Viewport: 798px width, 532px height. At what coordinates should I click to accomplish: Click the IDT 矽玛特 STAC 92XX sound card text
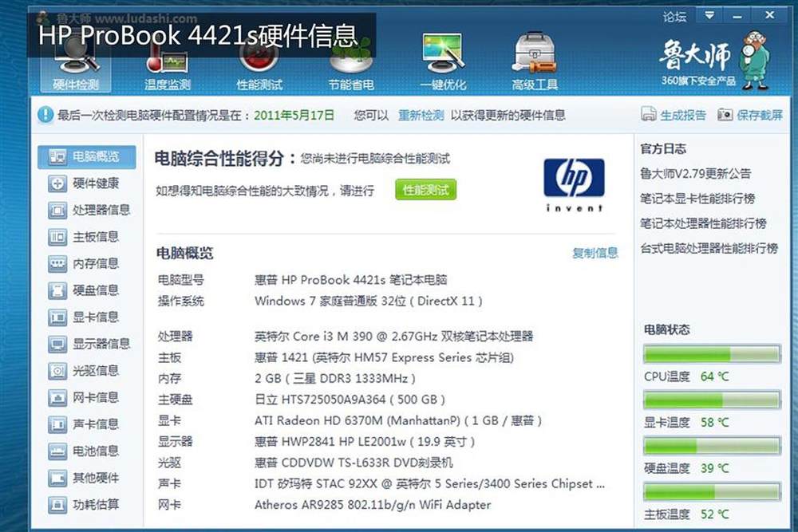429,483
